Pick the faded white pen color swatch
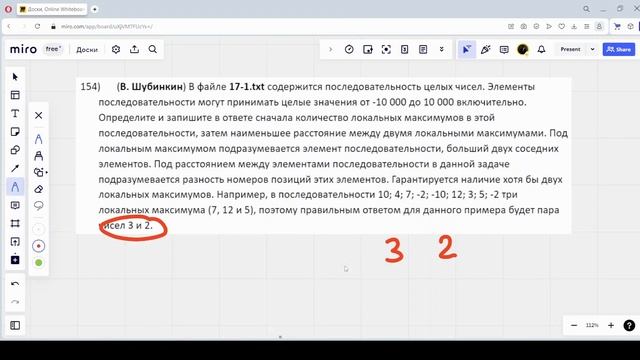Viewport: 640px width, 360px height. pyautogui.click(x=39, y=229)
